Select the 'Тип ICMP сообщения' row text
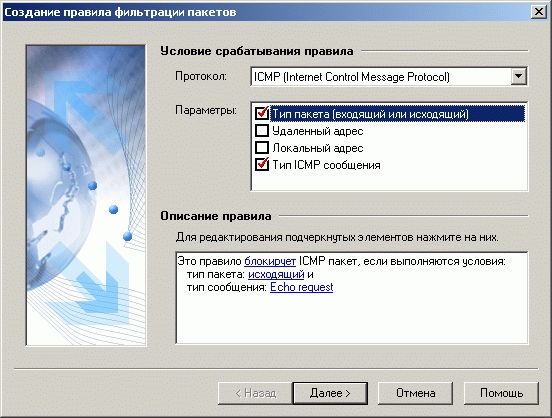This screenshot has height=418, width=552. coord(326,165)
